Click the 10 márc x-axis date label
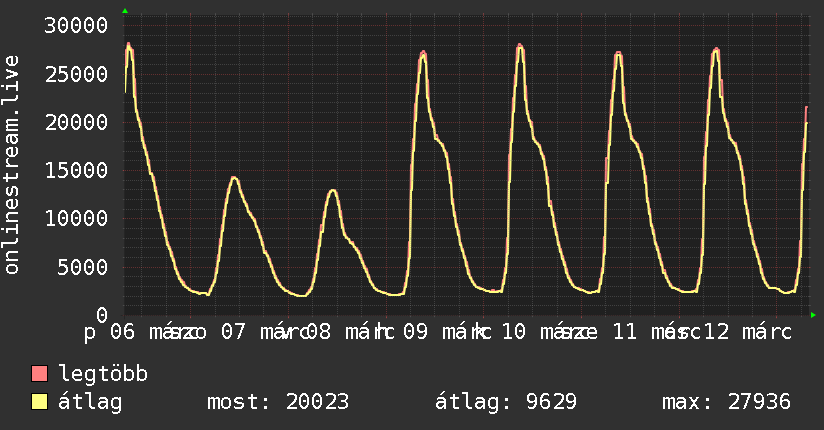Screen dimensions: 824x430 tap(545, 332)
